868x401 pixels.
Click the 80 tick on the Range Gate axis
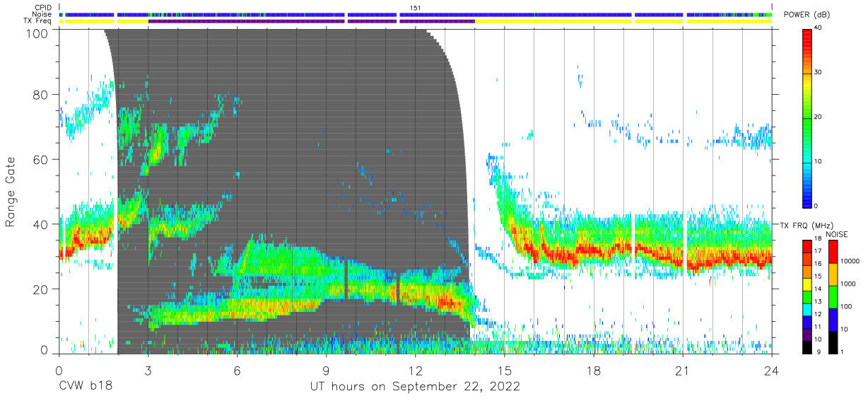pos(42,94)
